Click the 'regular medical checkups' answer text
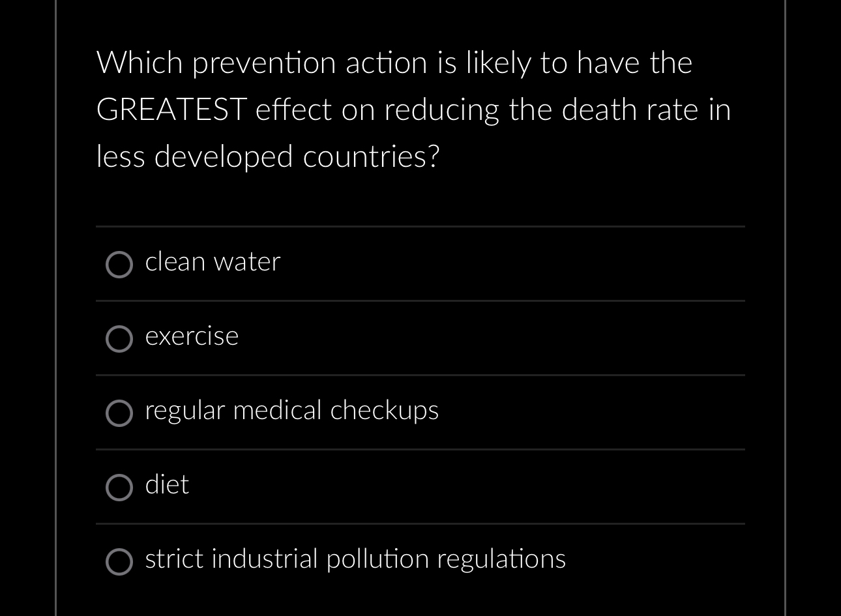Image resolution: width=841 pixels, height=616 pixels. [x=292, y=410]
